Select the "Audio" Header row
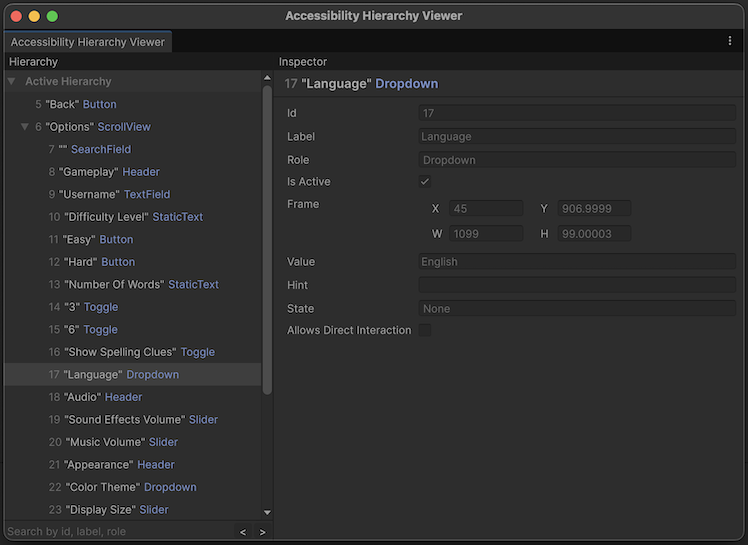The height and width of the screenshot is (545, 748). tap(133, 397)
